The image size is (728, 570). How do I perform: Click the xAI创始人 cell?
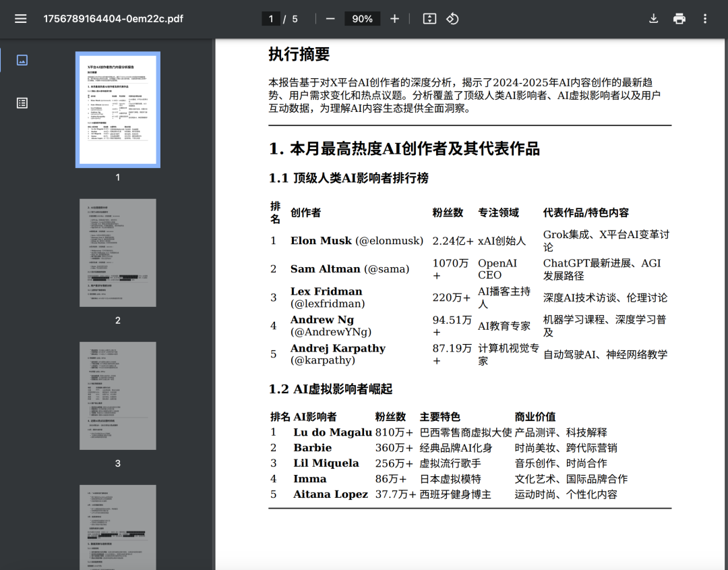(x=502, y=241)
